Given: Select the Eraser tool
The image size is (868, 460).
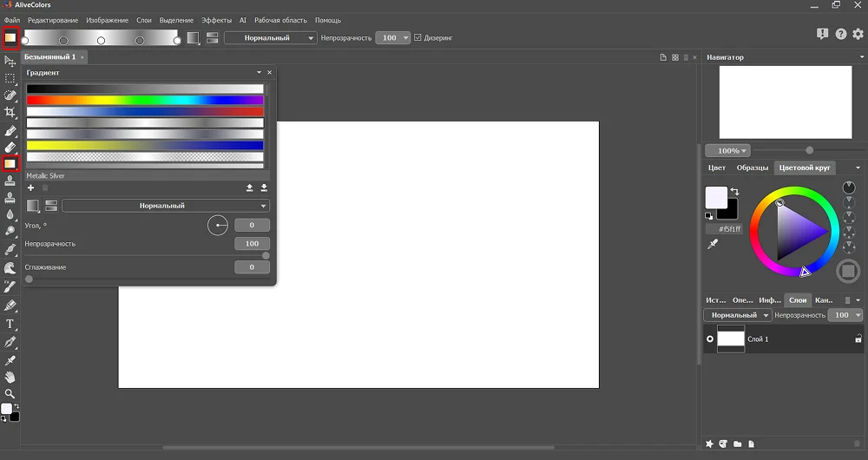Looking at the screenshot, I should pyautogui.click(x=10, y=148).
